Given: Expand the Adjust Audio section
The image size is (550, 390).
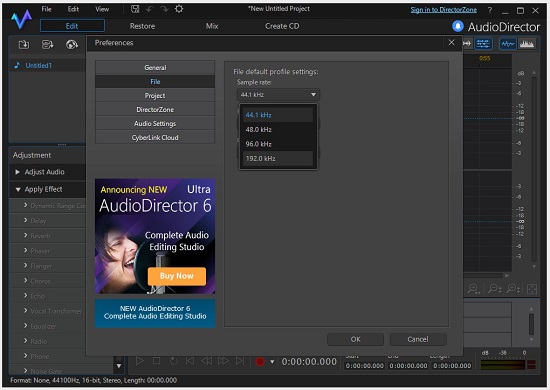Looking at the screenshot, I should 18,172.
